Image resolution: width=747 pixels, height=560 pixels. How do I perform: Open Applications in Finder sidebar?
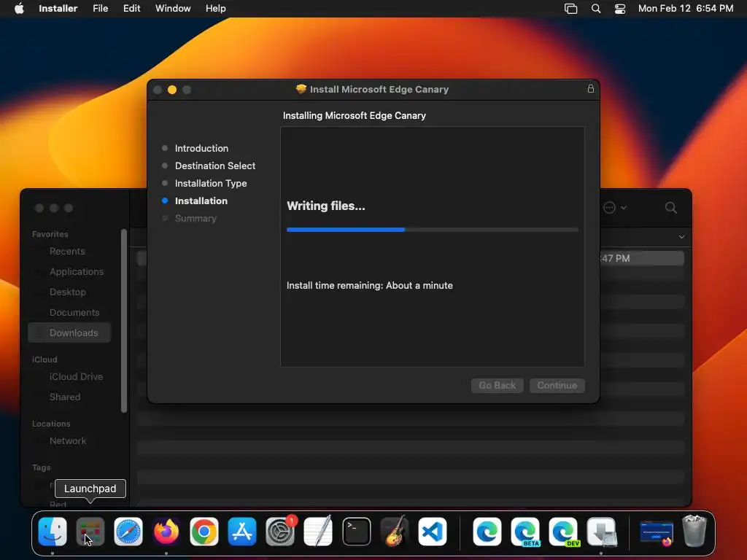(77, 271)
